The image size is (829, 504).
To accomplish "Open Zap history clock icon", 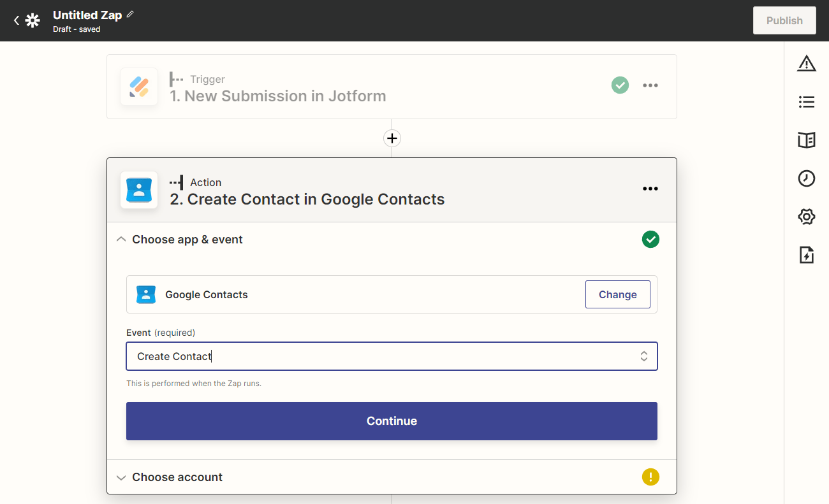I will (807, 178).
